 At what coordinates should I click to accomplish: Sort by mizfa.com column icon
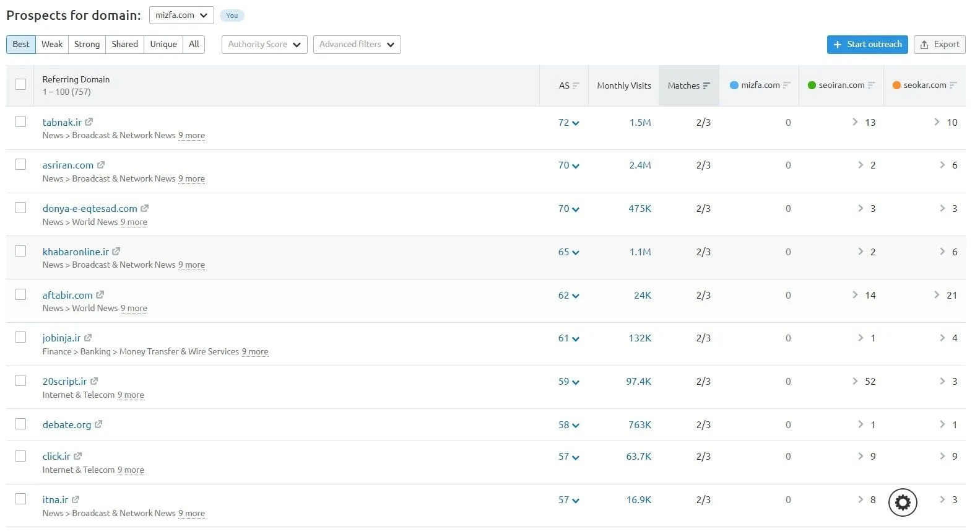786,85
